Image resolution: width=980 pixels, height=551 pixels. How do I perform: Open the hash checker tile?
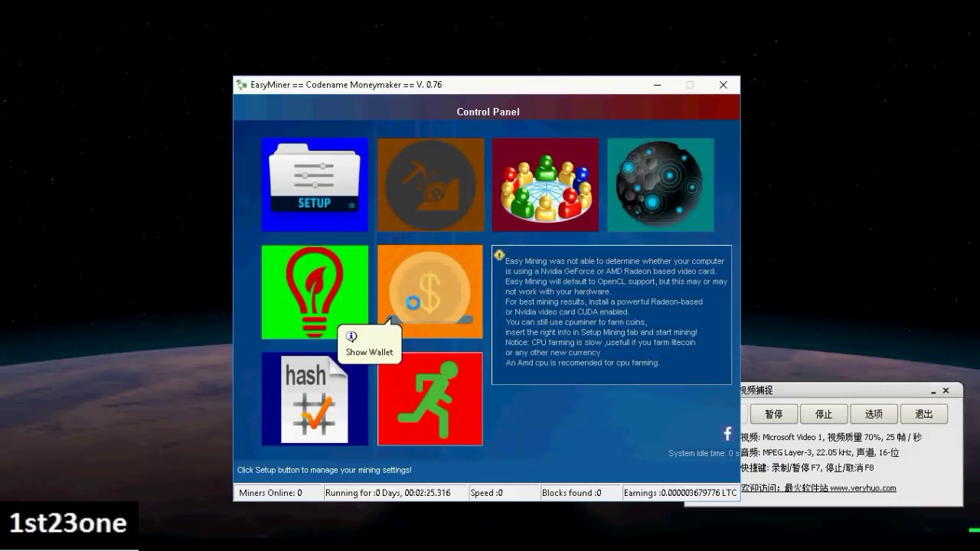[315, 399]
